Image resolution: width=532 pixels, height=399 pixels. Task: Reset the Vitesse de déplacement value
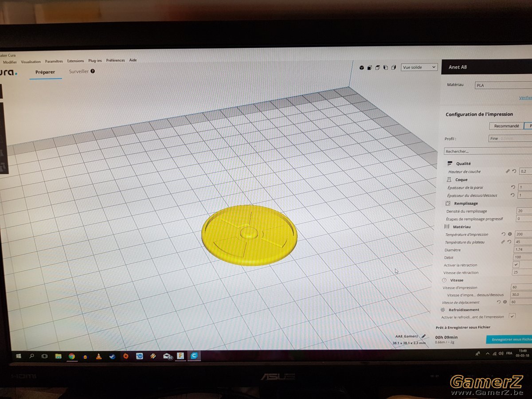(x=499, y=302)
